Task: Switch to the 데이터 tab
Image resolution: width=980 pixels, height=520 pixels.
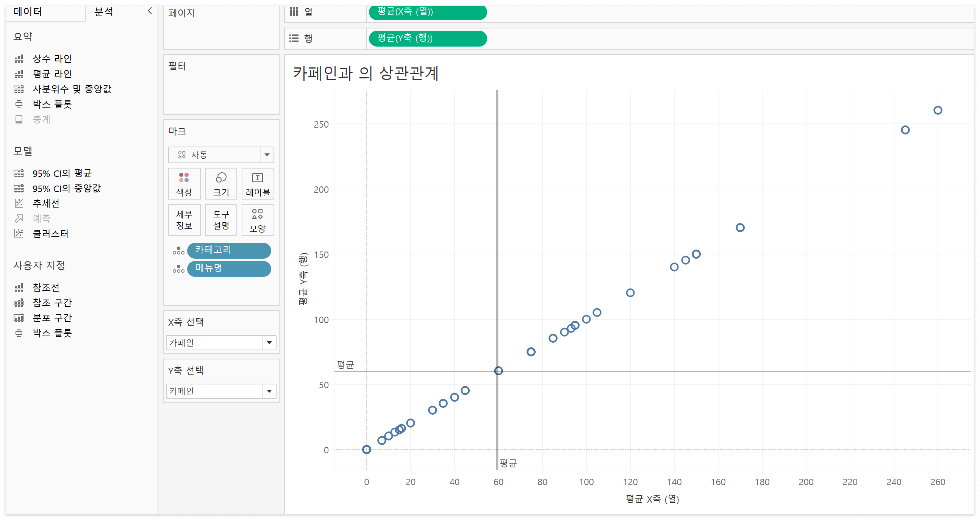Action: [28, 12]
